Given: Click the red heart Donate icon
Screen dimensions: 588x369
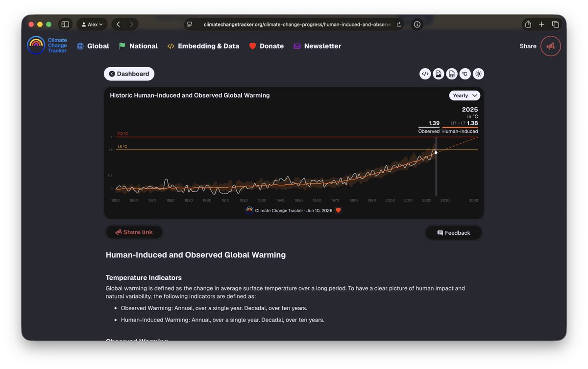Looking at the screenshot, I should tap(253, 46).
